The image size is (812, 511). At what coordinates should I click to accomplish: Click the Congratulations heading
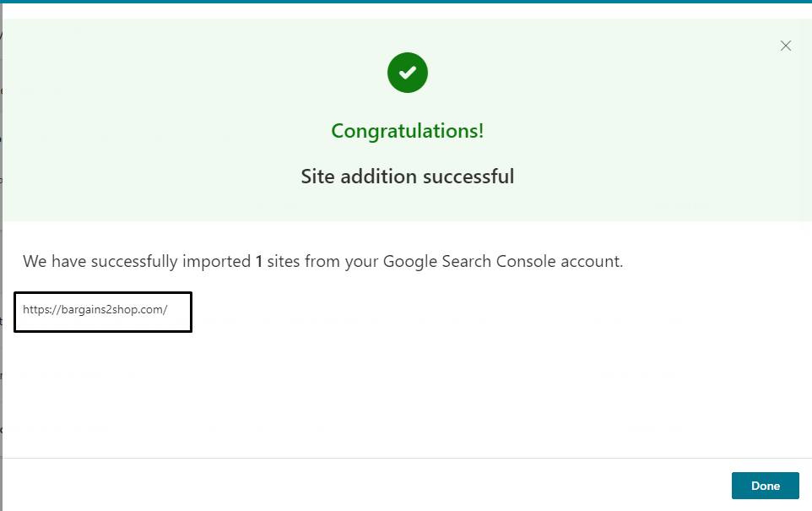click(x=408, y=131)
